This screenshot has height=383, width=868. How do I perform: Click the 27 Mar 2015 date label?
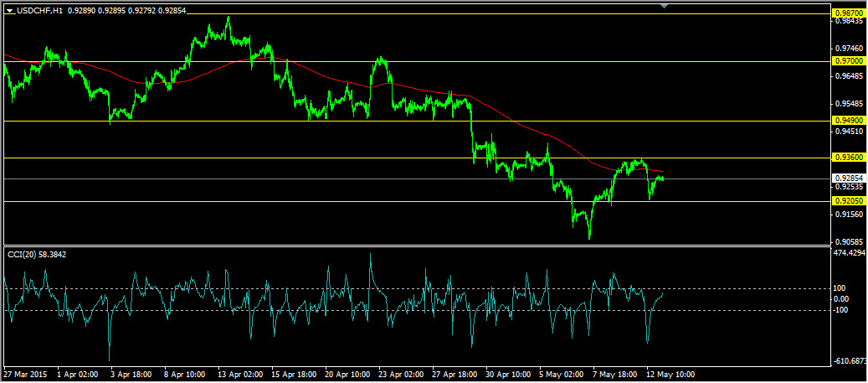pyautogui.click(x=25, y=374)
